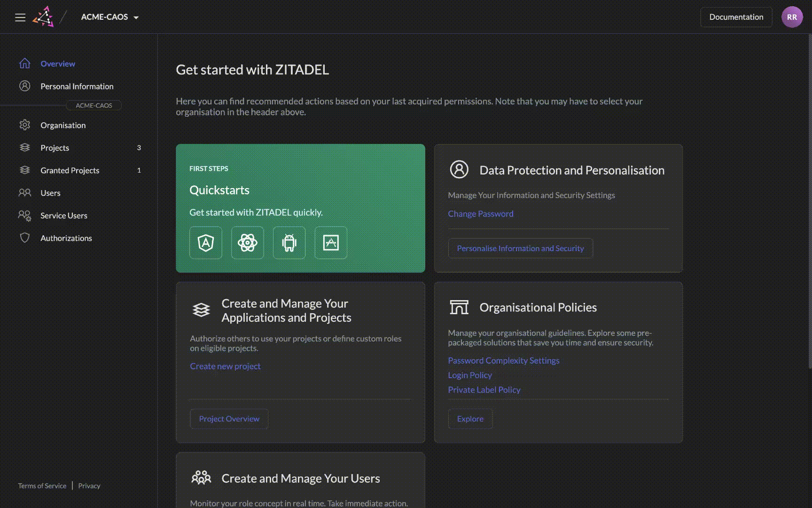Go to Granted Projects section
This screenshot has width=812, height=508.
click(70, 170)
